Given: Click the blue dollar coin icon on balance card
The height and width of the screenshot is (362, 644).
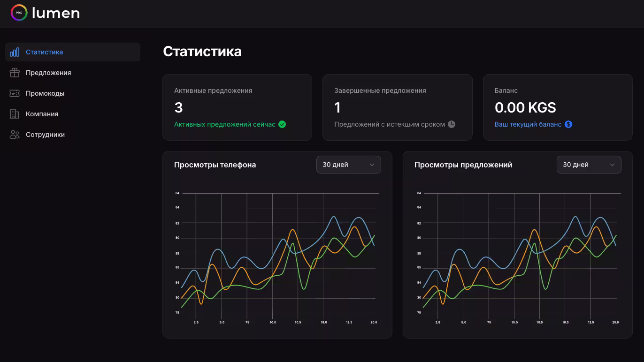Looking at the screenshot, I should (568, 124).
